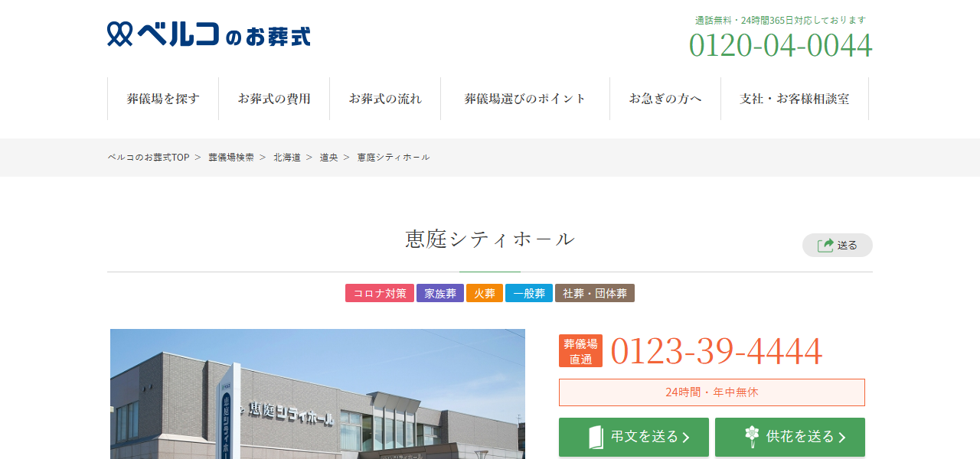Image resolution: width=980 pixels, height=459 pixels.
Task: Click the toll-free number 0120-04-0044
Action: click(x=781, y=45)
